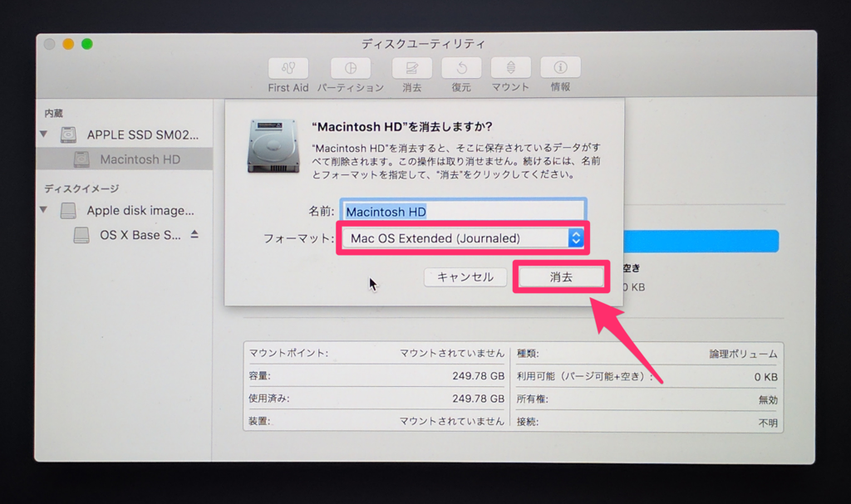851x504 pixels.
Task: Click the OS X Base System volume icon
Action: [81, 235]
